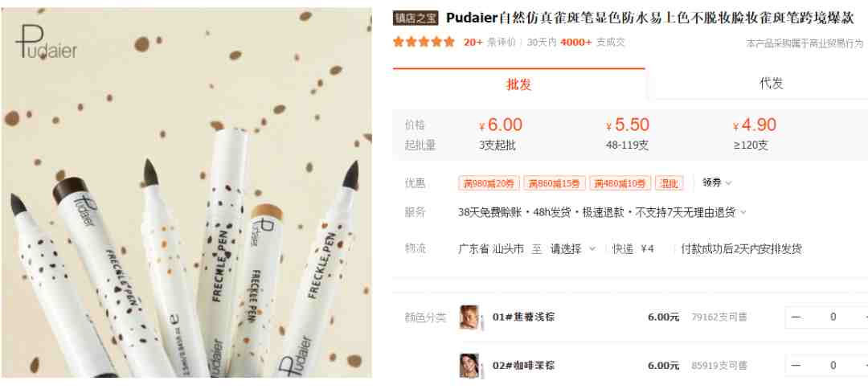This screenshot has width=868, height=389.
Task: Expand the service details chevron
Action: pos(743,212)
